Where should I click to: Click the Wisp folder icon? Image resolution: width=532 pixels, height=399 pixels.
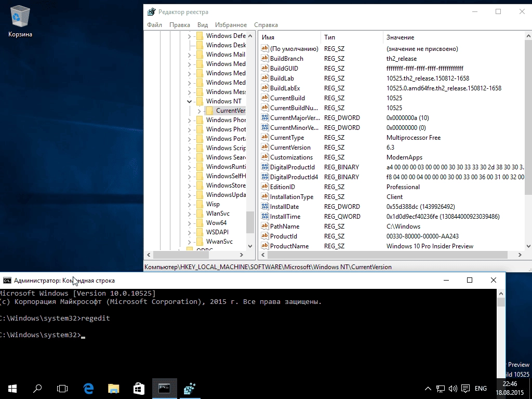200,204
